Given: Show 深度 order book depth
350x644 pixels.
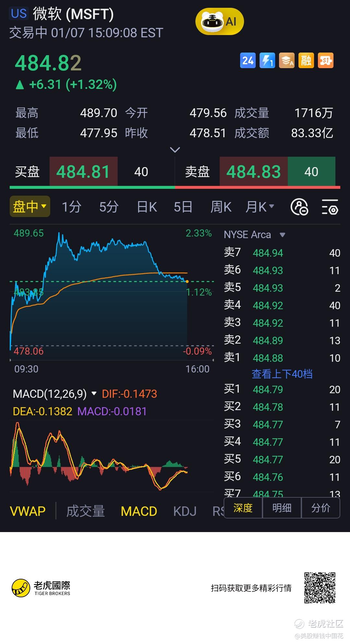Looking at the screenshot, I should pyautogui.click(x=243, y=508).
